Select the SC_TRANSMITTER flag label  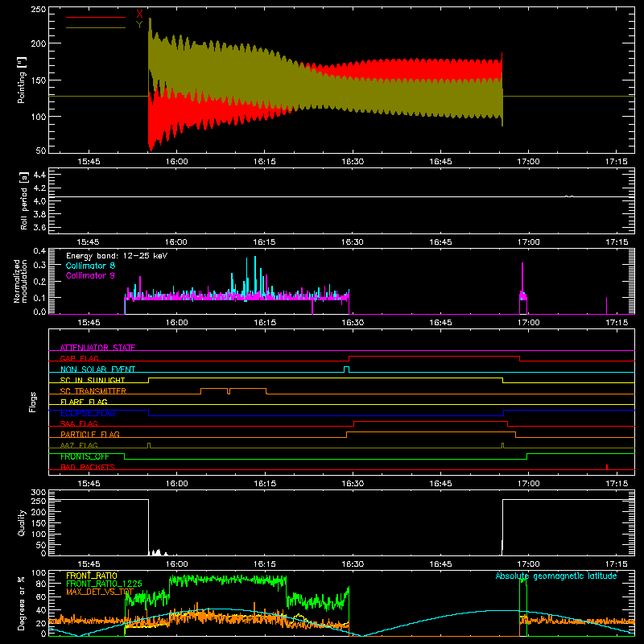[x=93, y=391]
